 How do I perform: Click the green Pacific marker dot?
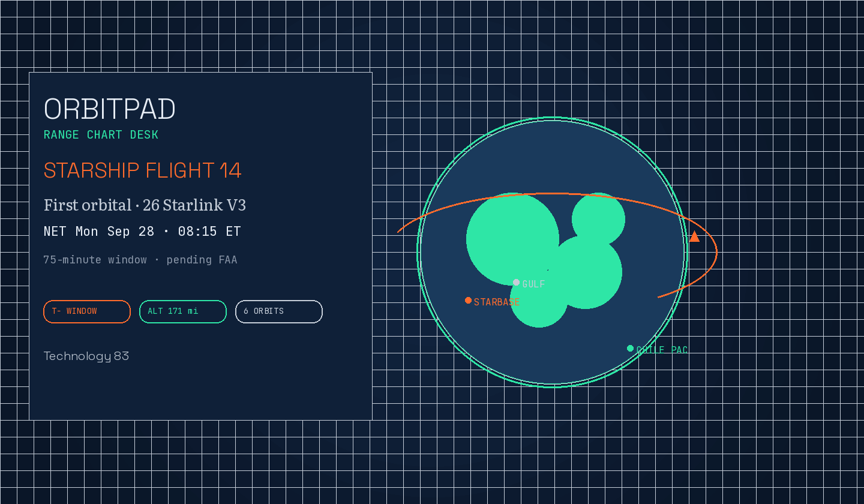point(630,349)
